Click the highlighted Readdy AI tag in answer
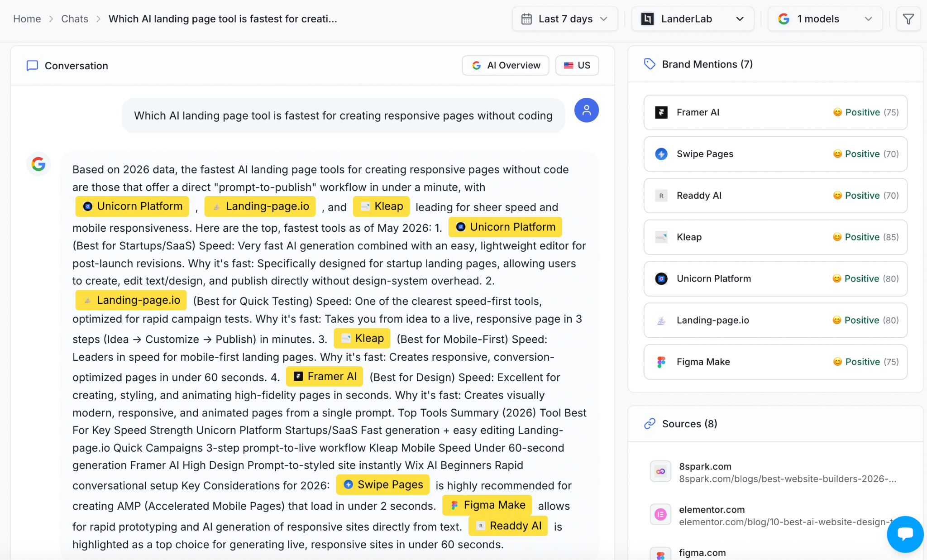The image size is (927, 560). pos(508,526)
